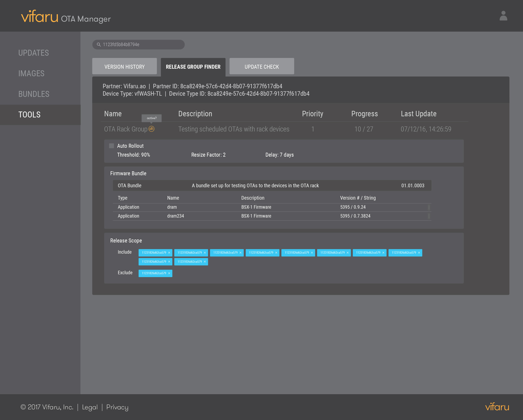Click the Release Scope heading

point(126,241)
